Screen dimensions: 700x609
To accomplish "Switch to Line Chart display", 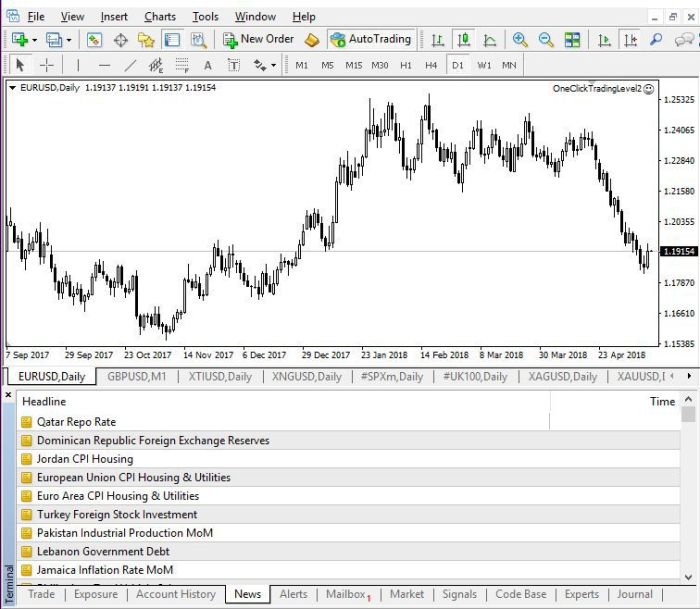I will click(490, 40).
